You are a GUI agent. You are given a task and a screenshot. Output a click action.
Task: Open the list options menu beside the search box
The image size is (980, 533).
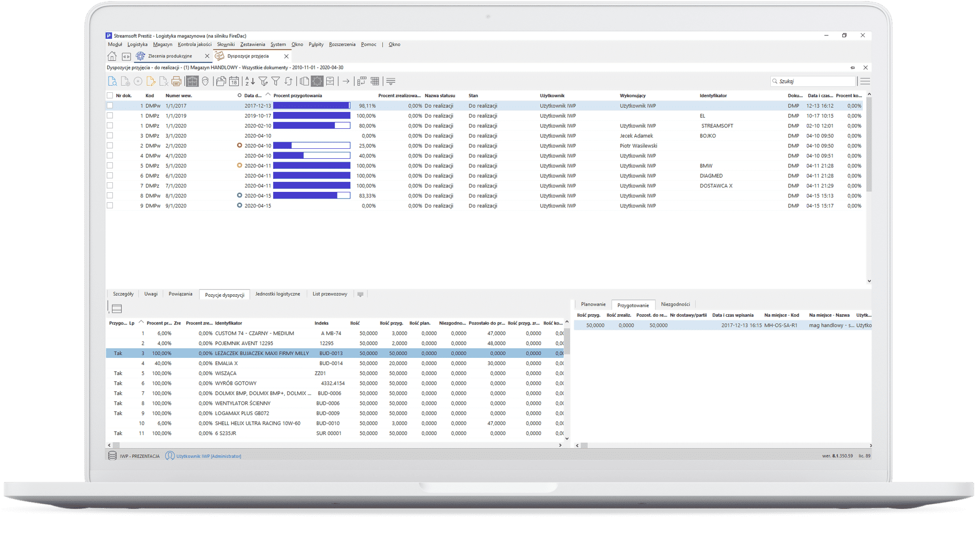click(865, 81)
